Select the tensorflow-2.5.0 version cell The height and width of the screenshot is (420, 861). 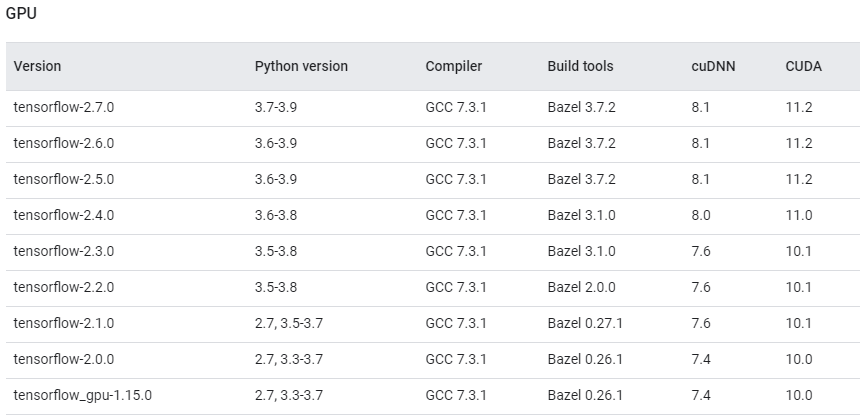pos(64,180)
